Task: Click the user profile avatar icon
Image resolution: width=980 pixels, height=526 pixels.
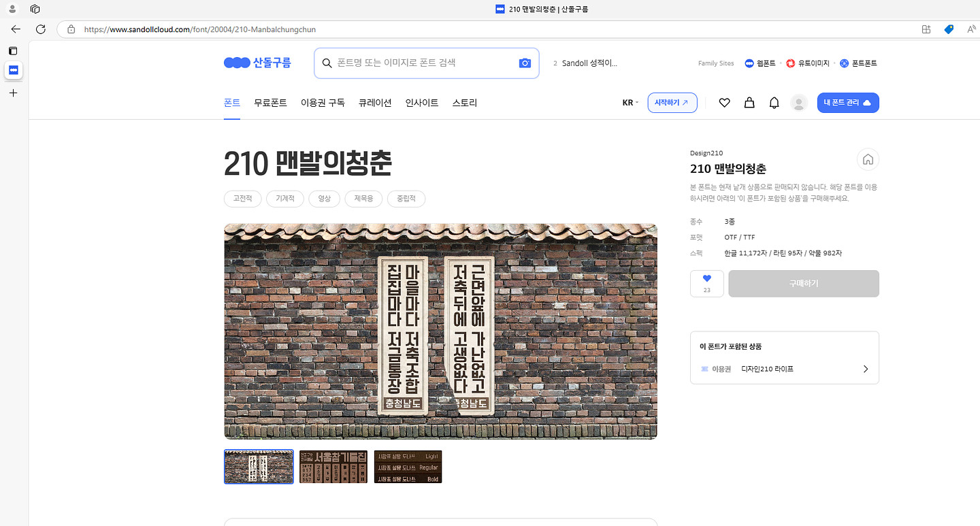Action: coord(798,103)
